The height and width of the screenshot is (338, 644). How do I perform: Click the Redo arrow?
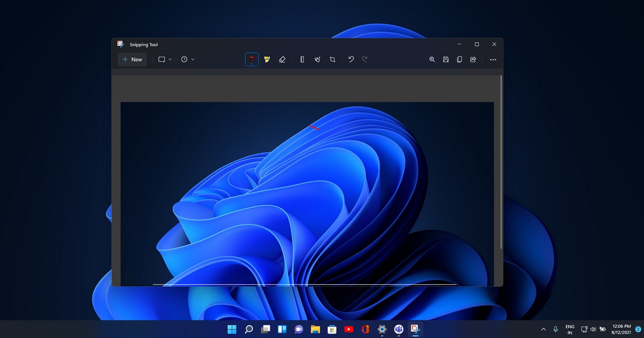[365, 60]
